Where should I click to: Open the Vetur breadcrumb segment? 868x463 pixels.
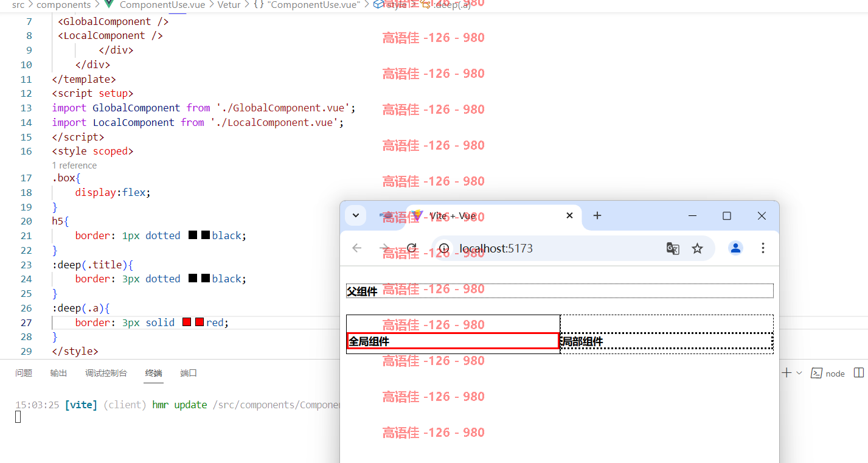pyautogui.click(x=229, y=5)
